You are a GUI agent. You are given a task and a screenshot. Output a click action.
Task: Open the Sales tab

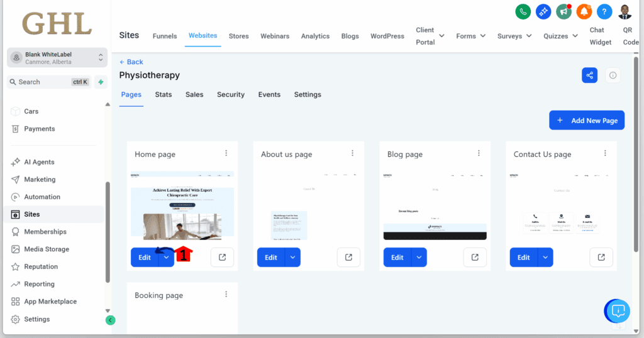194,94
